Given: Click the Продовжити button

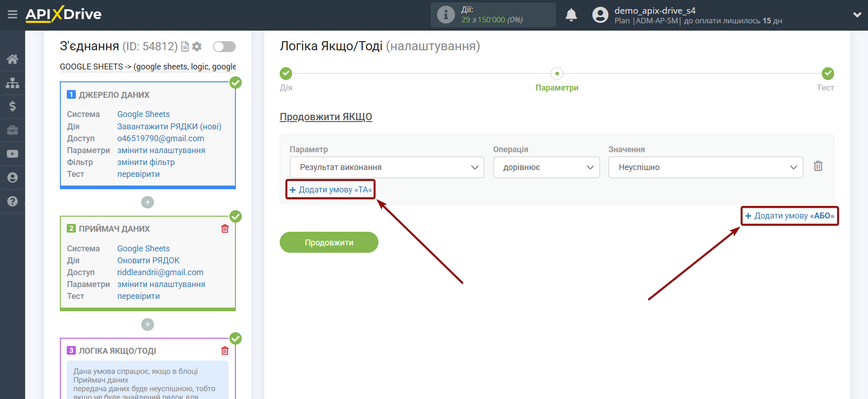Looking at the screenshot, I should click(329, 242).
